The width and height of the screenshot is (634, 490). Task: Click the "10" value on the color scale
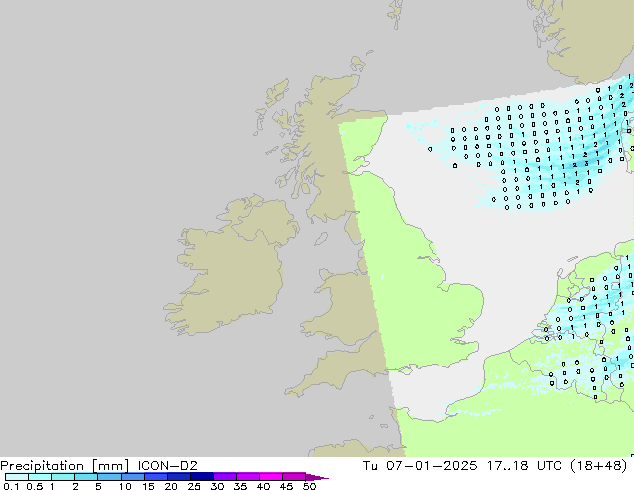[x=125, y=486]
